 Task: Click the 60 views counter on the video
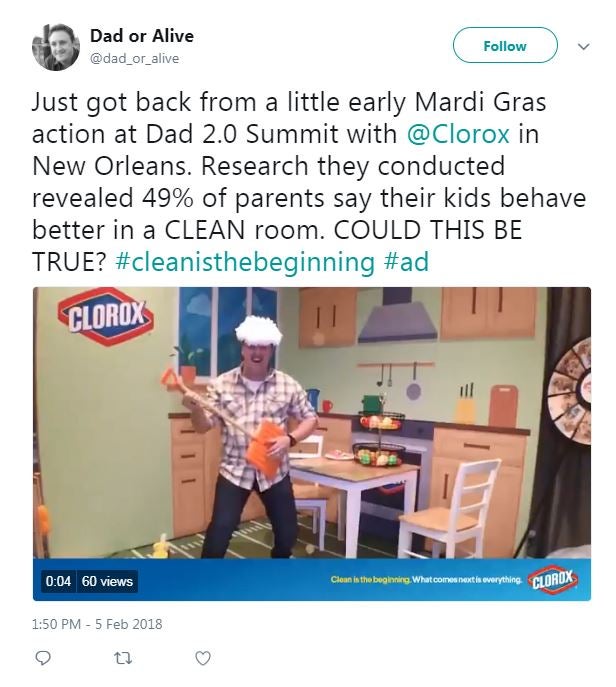[x=107, y=581]
